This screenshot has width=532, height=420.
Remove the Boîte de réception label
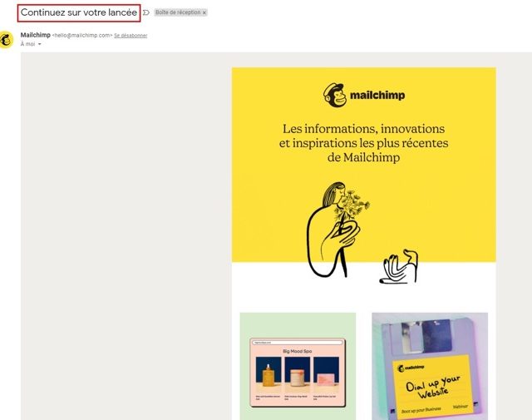coord(204,13)
